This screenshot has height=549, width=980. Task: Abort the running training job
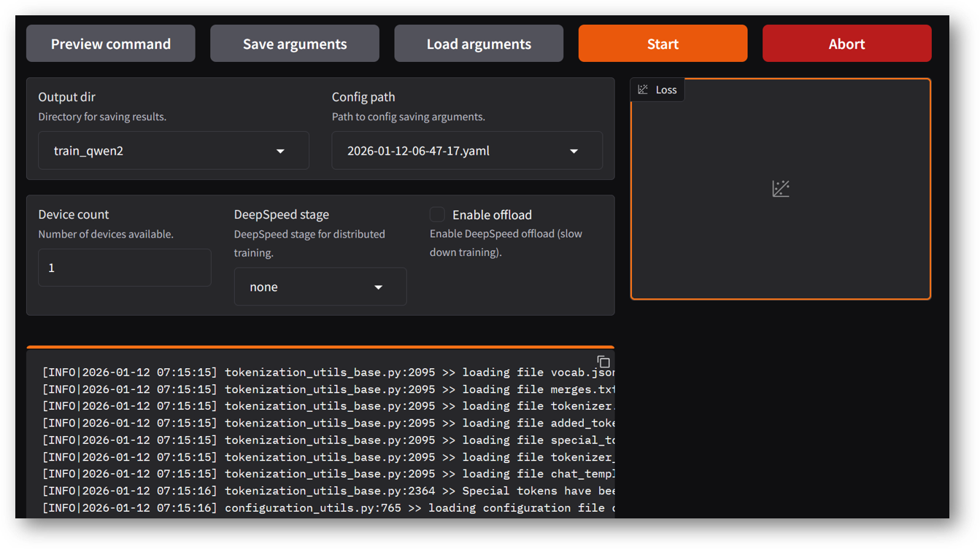point(846,43)
